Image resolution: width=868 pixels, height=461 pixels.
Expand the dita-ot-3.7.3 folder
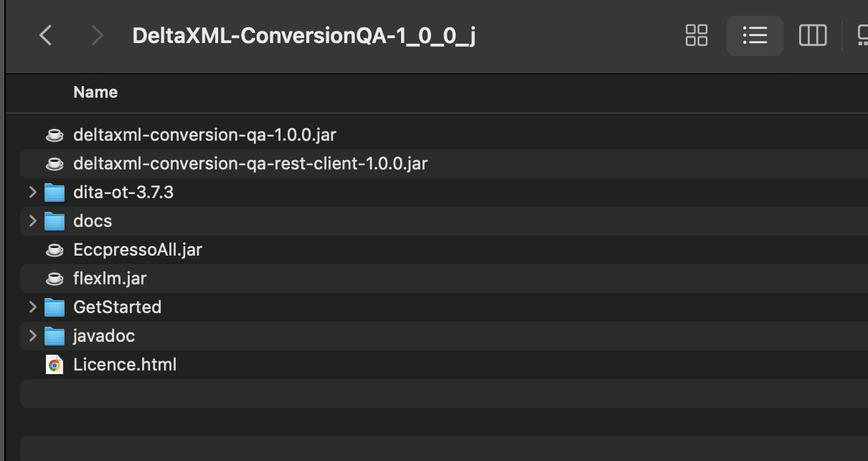click(32, 192)
